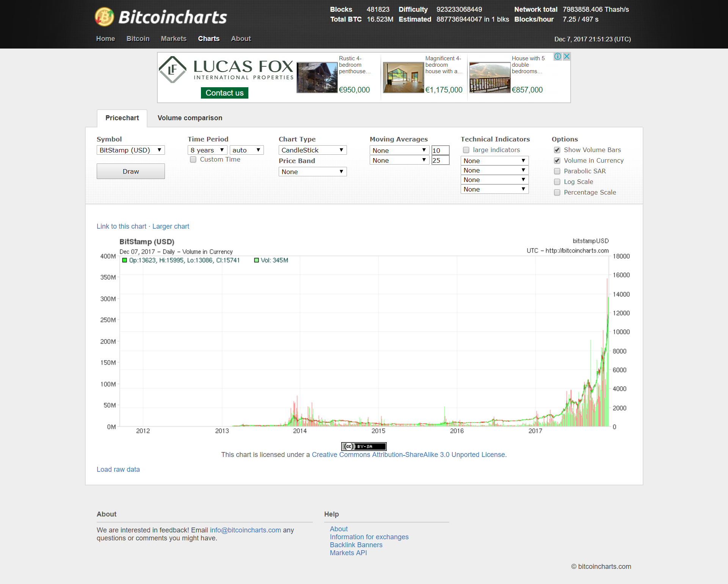Enable the Parabolic SAR option
The height and width of the screenshot is (584, 728).
(557, 171)
